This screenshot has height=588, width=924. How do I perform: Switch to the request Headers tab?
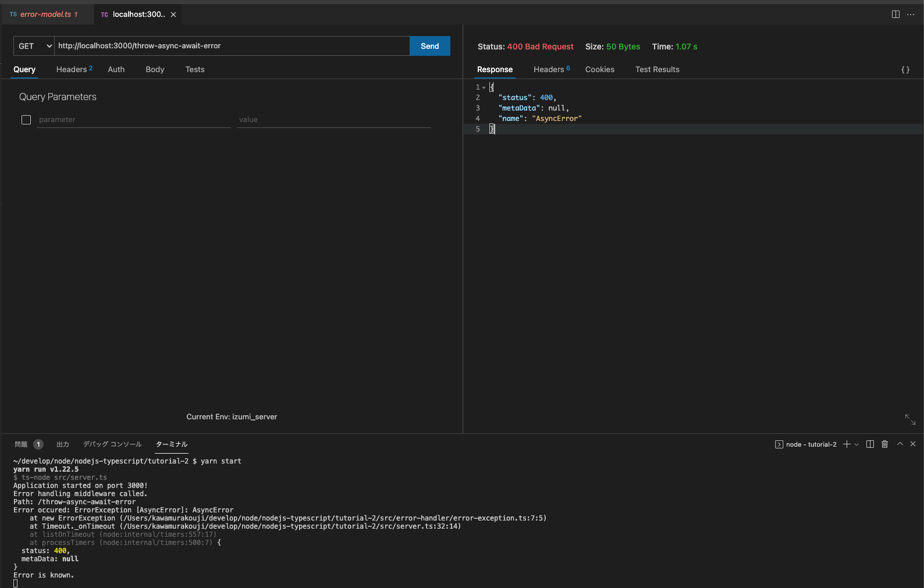click(x=74, y=69)
